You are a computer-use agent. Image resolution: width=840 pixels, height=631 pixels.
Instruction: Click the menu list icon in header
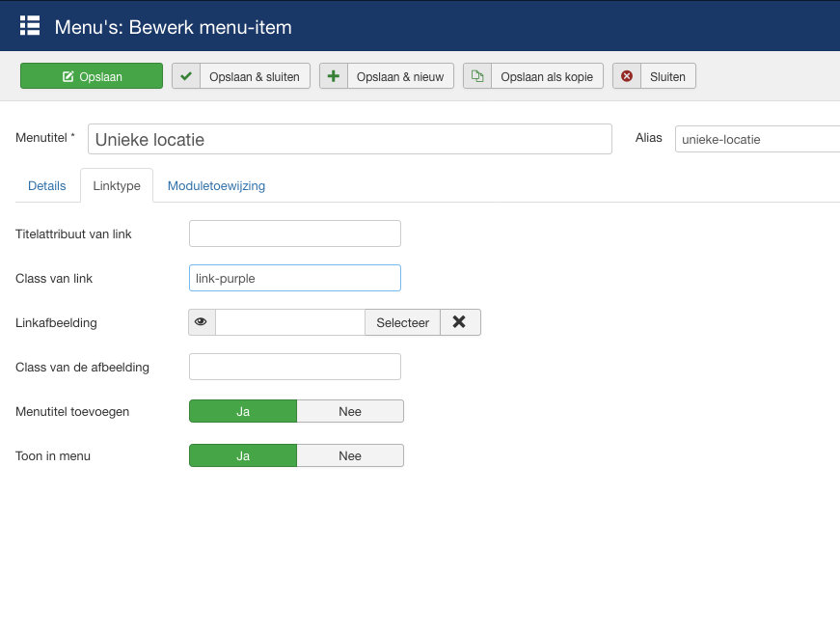30,26
